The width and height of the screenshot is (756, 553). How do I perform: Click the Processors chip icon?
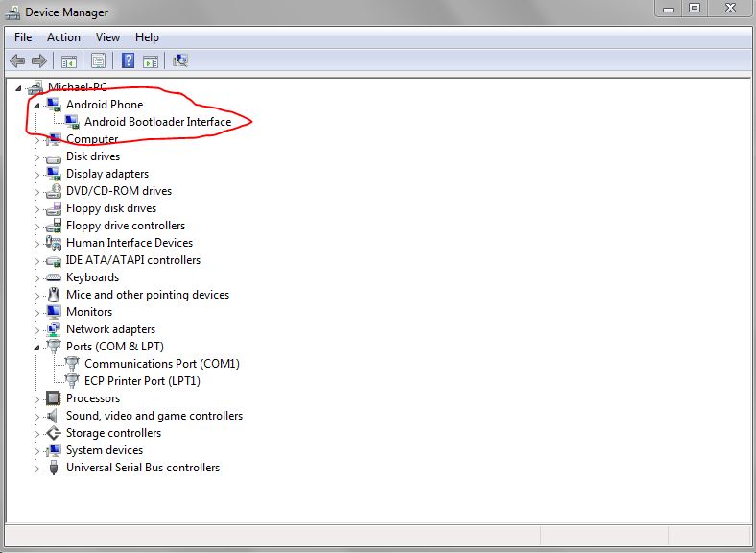(53, 398)
